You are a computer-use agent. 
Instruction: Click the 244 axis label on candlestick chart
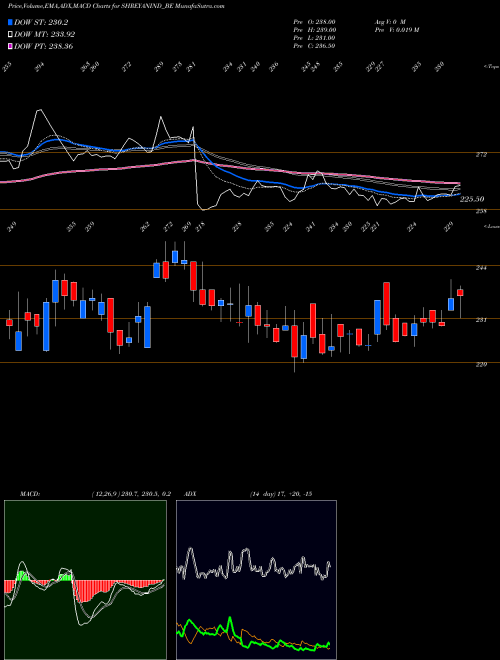(x=482, y=267)
